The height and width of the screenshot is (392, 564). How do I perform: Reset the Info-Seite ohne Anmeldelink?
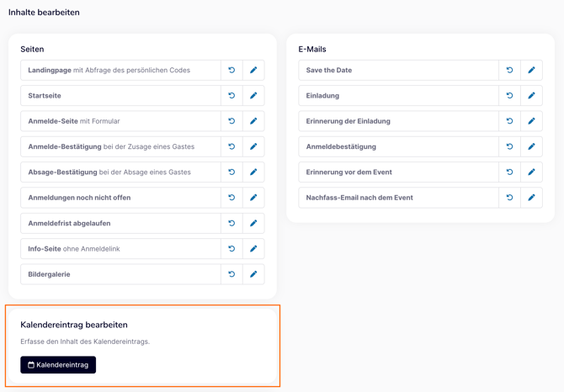tap(231, 249)
